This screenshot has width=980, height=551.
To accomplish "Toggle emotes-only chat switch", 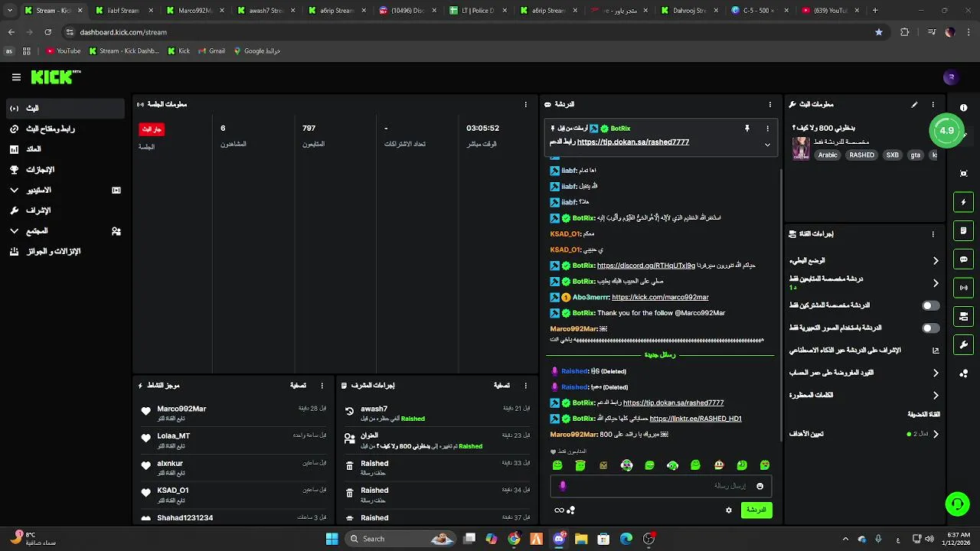I will pos(930,328).
